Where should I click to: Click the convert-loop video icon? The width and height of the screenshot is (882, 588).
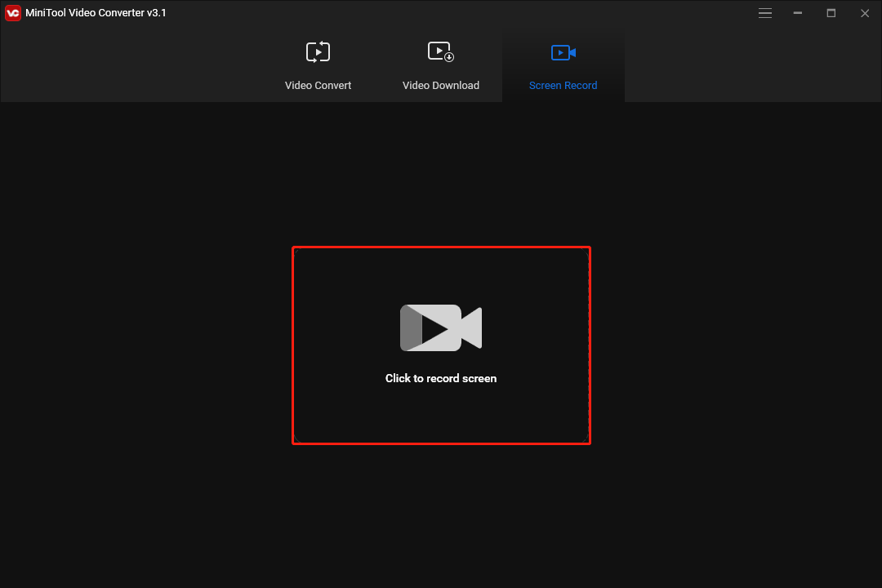pyautogui.click(x=318, y=51)
